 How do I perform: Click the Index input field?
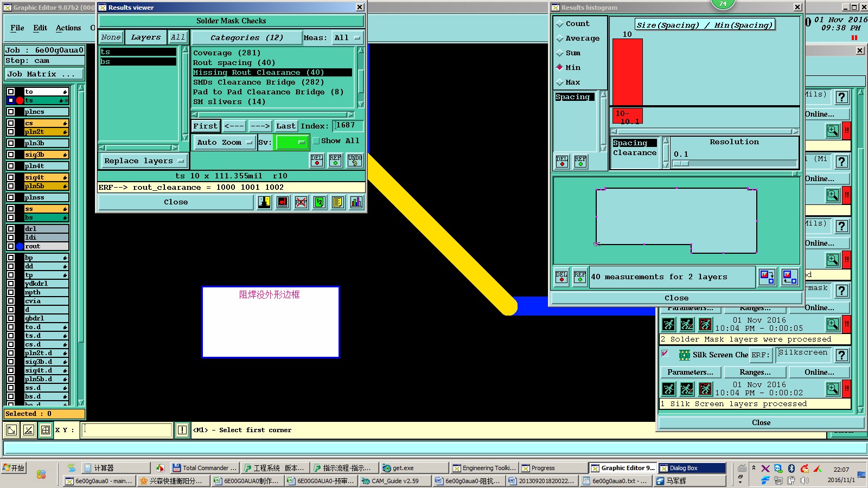(x=348, y=126)
